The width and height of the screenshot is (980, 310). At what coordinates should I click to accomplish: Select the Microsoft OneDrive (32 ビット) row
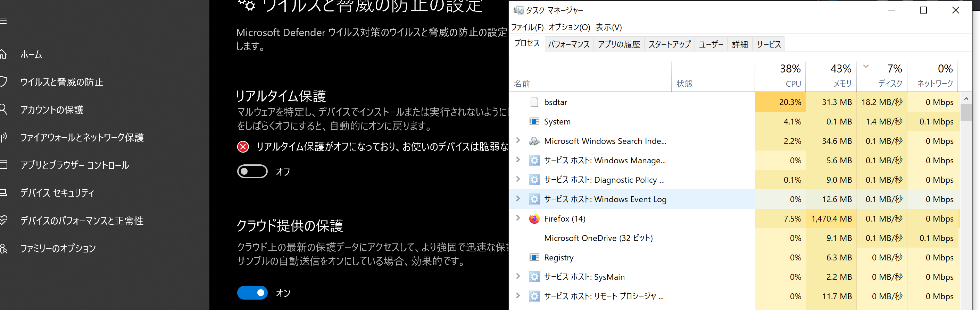pyautogui.click(x=734, y=238)
